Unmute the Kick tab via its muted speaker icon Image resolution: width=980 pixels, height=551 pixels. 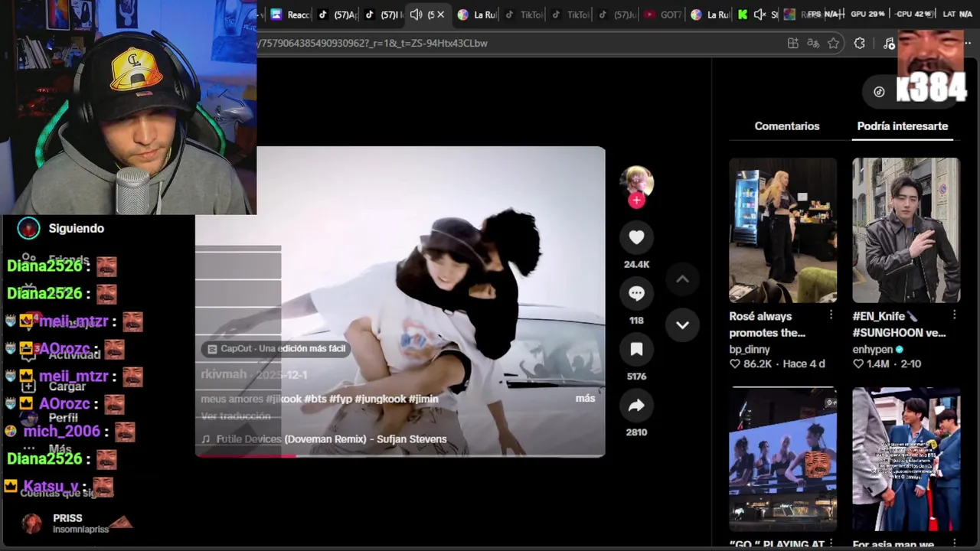point(759,15)
